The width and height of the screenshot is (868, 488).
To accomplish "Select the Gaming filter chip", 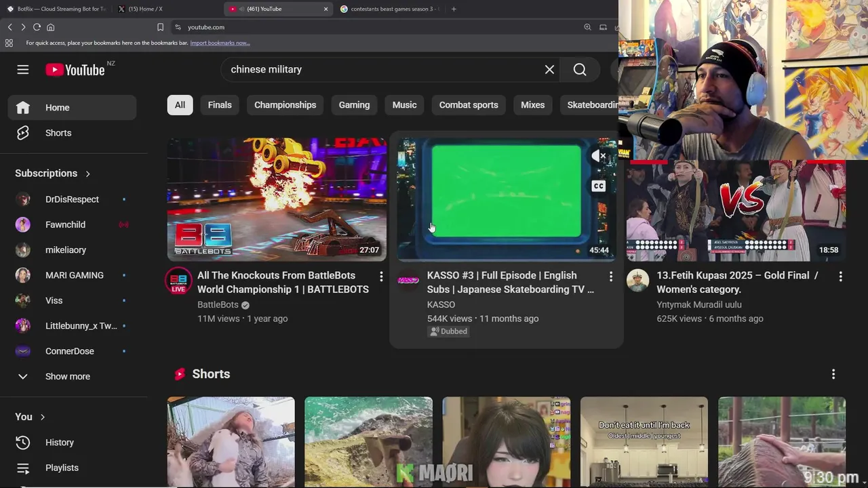I will pos(354,105).
